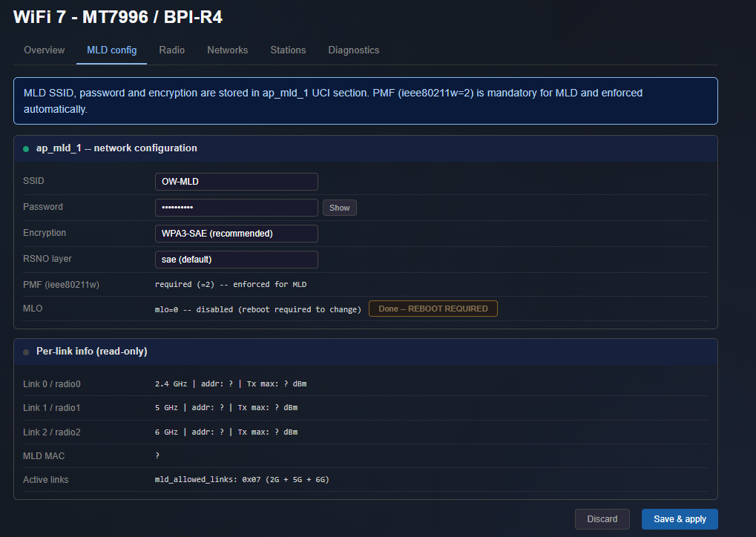The width and height of the screenshot is (756, 537).
Task: Click the MLD UCI info banner
Action: point(366,101)
